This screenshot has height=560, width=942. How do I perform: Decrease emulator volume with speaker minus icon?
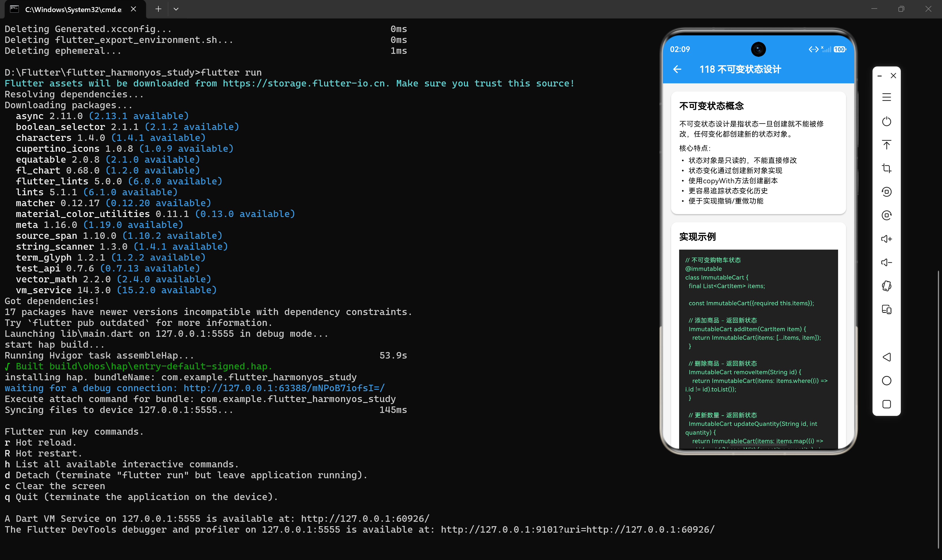886,262
